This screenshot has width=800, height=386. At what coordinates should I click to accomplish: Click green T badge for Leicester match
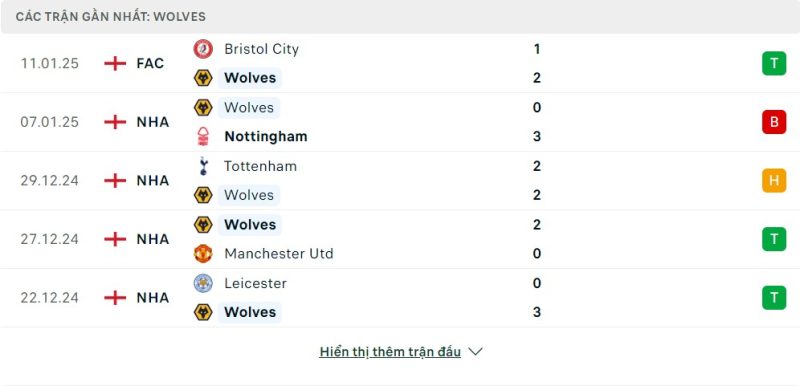pos(774,298)
